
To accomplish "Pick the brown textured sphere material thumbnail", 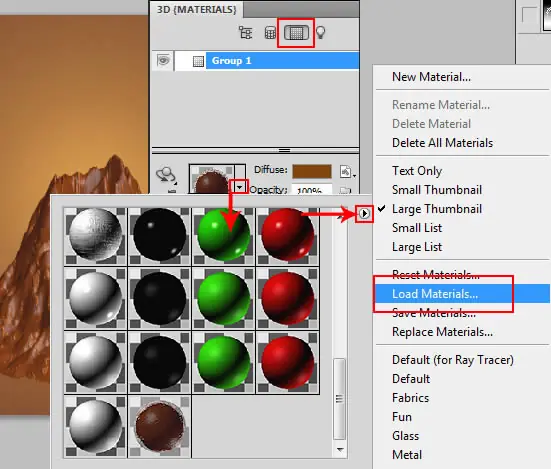I will (x=160, y=426).
